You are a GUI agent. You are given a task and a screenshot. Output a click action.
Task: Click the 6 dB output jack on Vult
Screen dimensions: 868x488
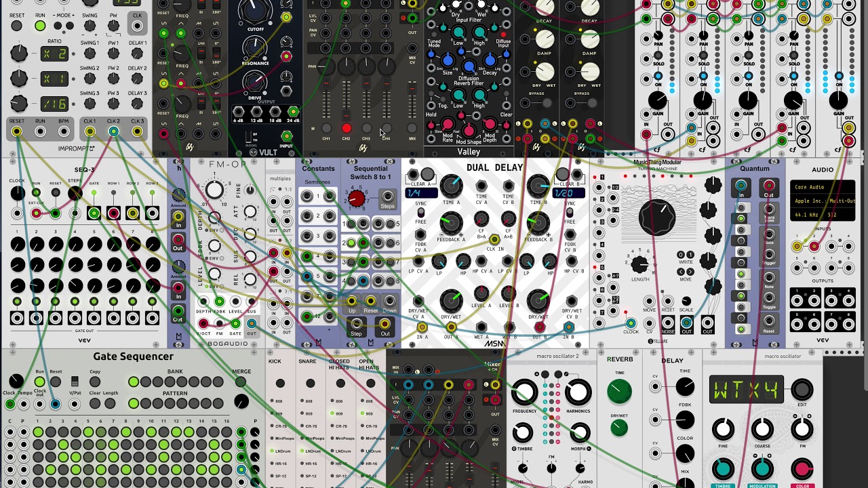(x=239, y=112)
